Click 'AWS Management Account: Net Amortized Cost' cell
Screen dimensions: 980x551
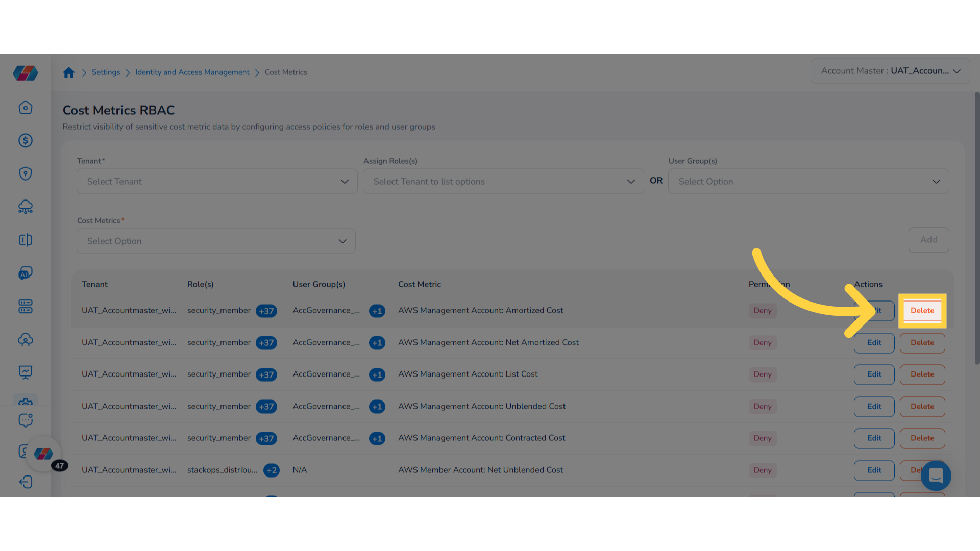(x=488, y=343)
